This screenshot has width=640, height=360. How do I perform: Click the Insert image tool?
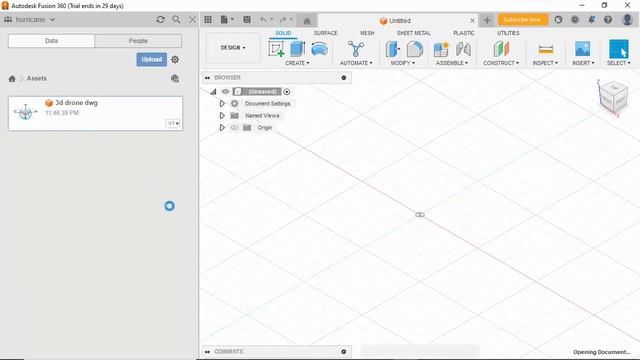pos(582,49)
